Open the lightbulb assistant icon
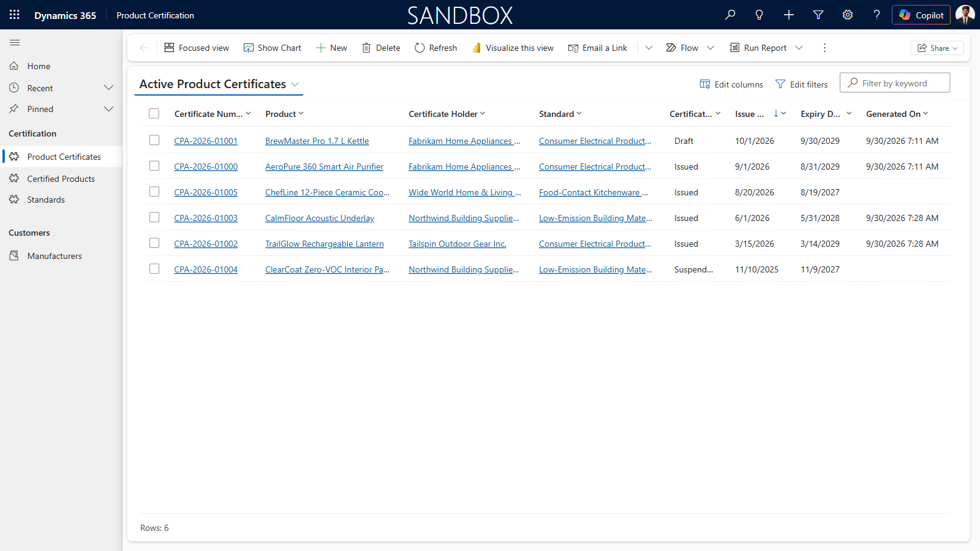This screenshot has width=980, height=551. [759, 15]
